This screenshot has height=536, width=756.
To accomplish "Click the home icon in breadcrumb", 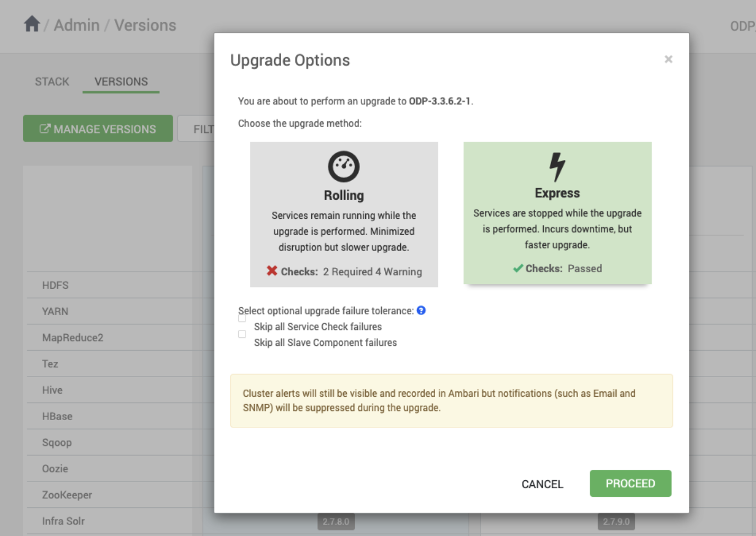I will (32, 24).
